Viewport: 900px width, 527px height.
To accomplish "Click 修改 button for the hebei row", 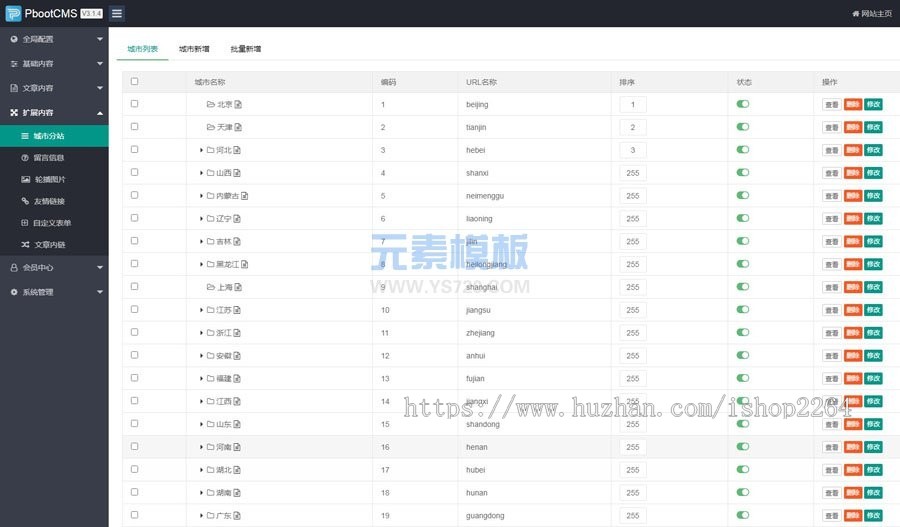I will [x=874, y=150].
